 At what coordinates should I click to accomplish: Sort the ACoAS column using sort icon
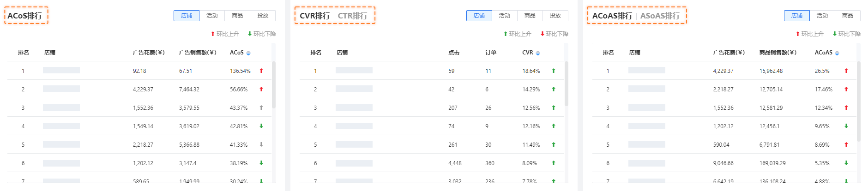837,53
